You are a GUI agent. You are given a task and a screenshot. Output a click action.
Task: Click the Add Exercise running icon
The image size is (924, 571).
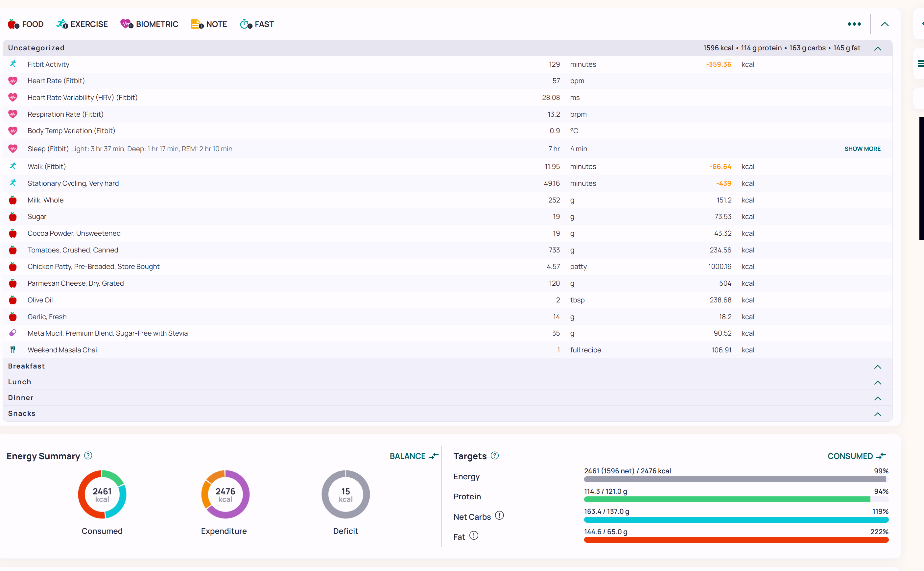pos(62,24)
